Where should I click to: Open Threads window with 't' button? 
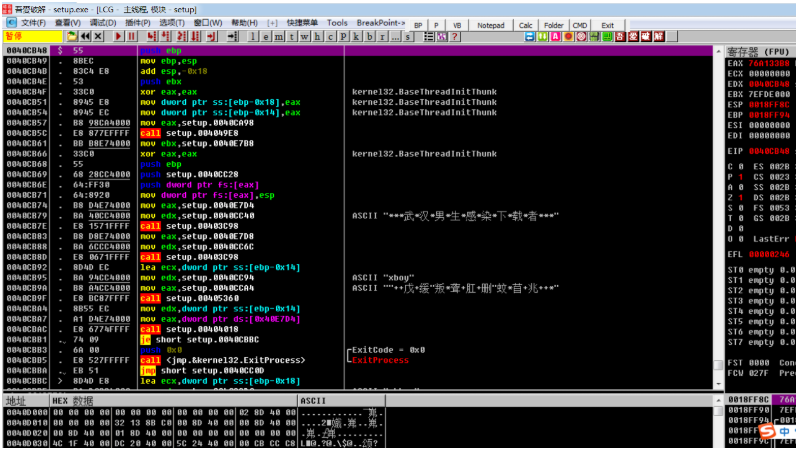coord(292,37)
